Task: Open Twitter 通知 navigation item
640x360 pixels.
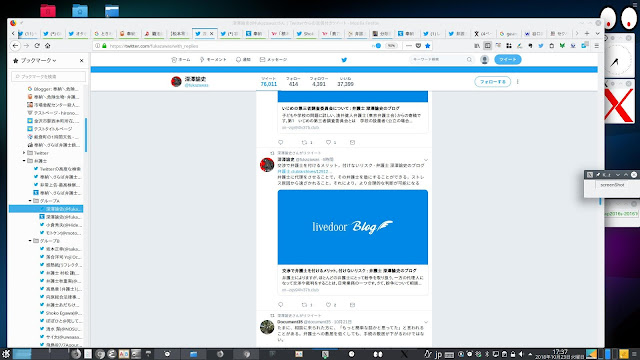Action: coord(243,60)
